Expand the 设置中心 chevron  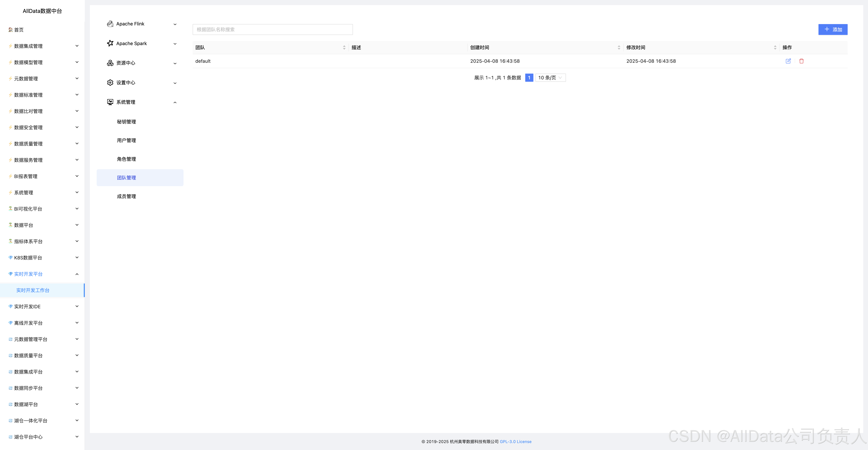coord(175,83)
